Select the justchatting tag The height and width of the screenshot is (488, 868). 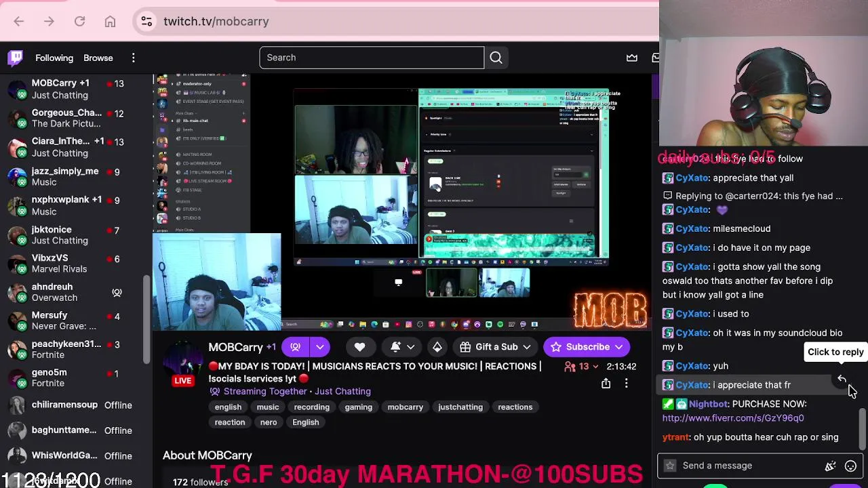pyautogui.click(x=460, y=407)
